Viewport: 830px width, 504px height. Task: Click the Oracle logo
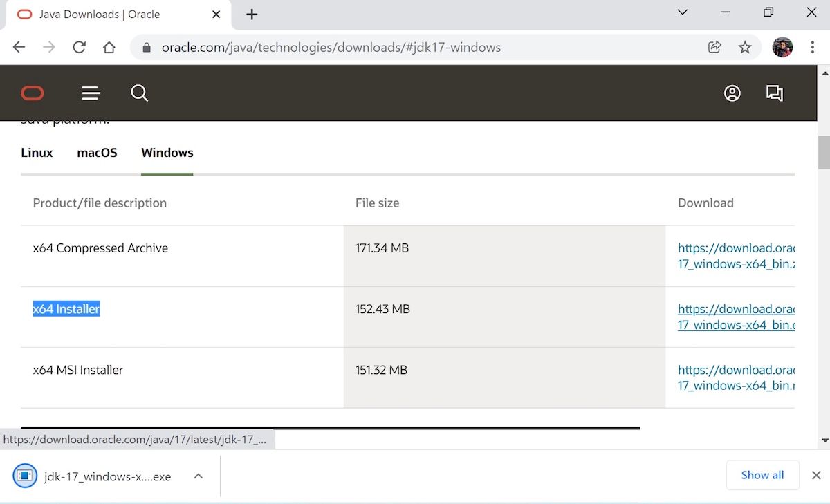click(32, 93)
